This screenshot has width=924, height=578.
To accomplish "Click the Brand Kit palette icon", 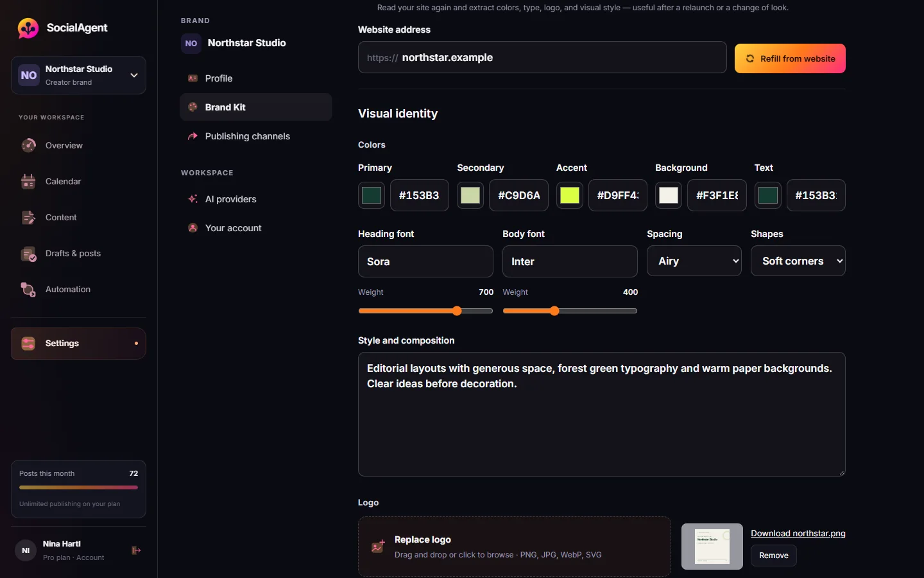I will 193,107.
